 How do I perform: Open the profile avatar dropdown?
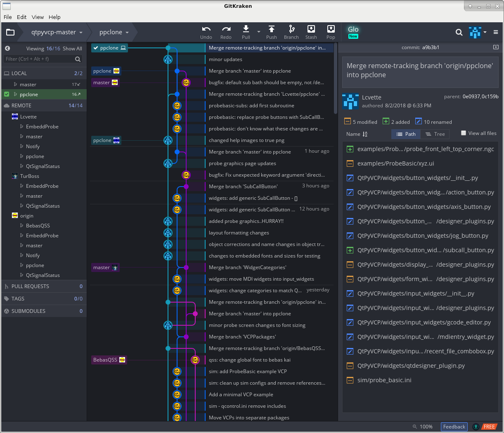pyautogui.click(x=478, y=32)
